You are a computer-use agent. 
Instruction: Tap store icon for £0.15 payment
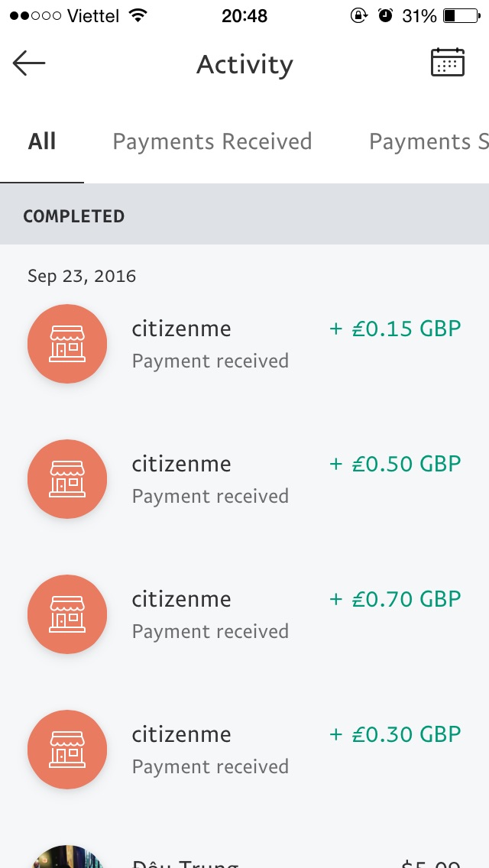(x=67, y=344)
